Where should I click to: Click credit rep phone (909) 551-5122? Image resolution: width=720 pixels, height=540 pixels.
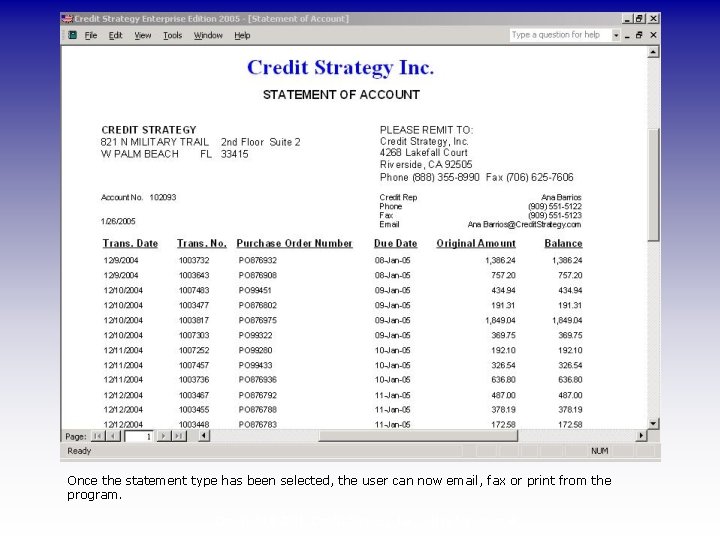[555, 207]
